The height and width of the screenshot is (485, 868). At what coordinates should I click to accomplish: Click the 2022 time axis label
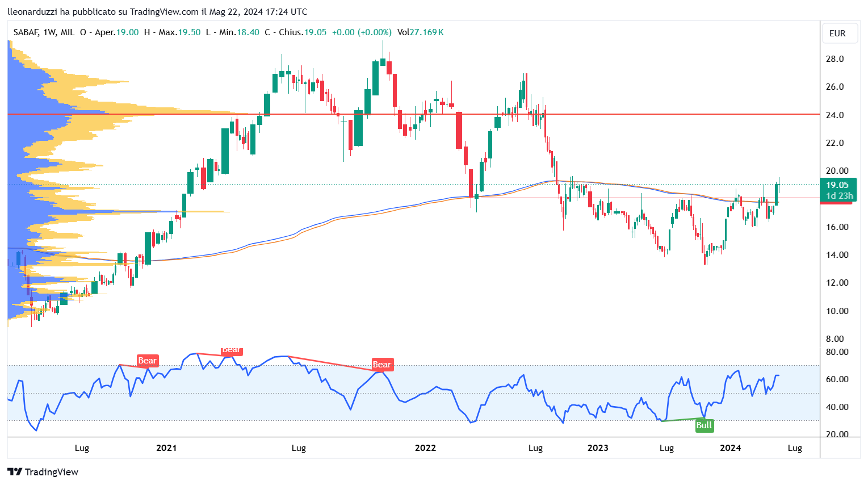425,448
